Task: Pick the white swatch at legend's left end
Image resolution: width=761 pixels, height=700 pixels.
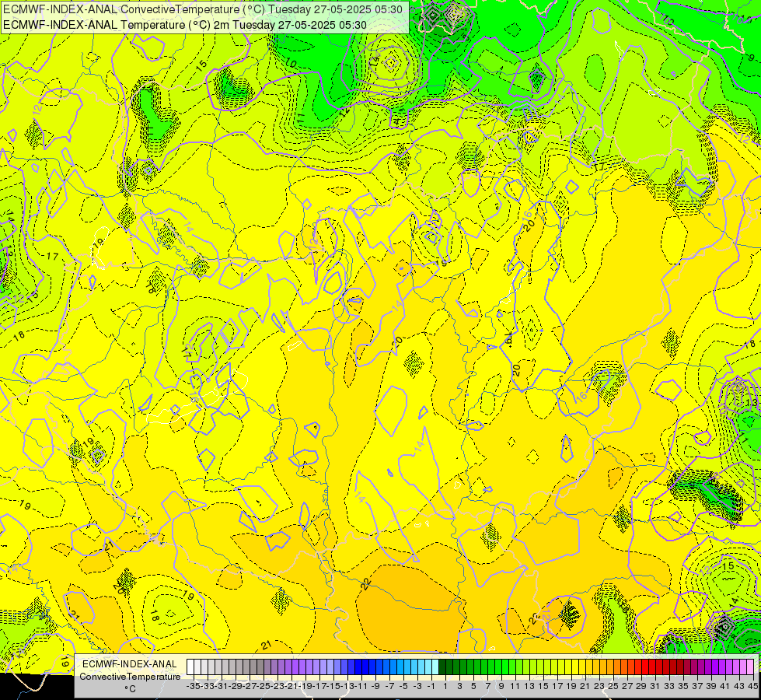Action: point(190,667)
